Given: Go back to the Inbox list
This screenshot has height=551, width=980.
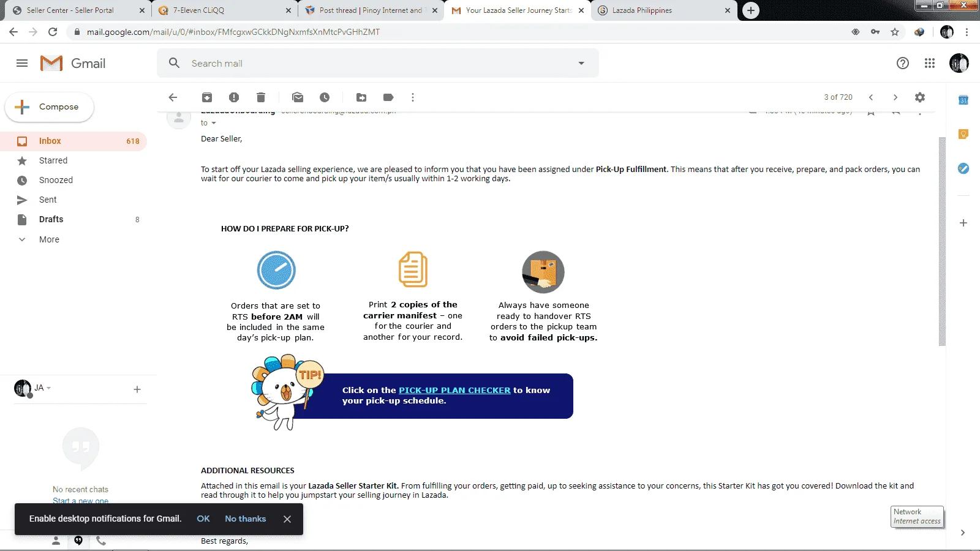Looking at the screenshot, I should point(173,97).
